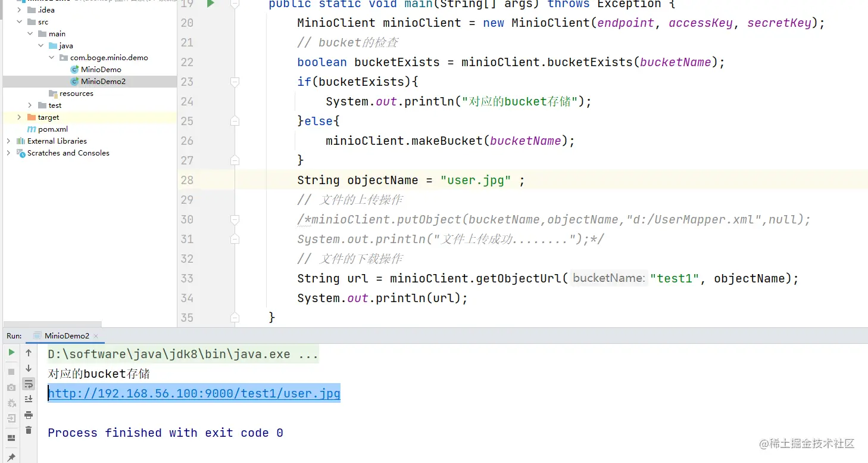
Task: Switch to MinioDemo2 run tab
Action: coord(66,336)
